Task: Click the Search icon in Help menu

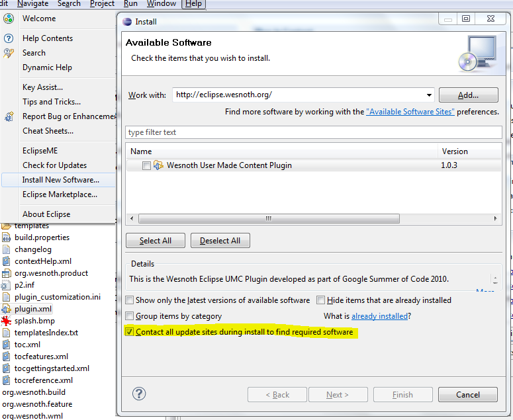Action: click(9, 53)
